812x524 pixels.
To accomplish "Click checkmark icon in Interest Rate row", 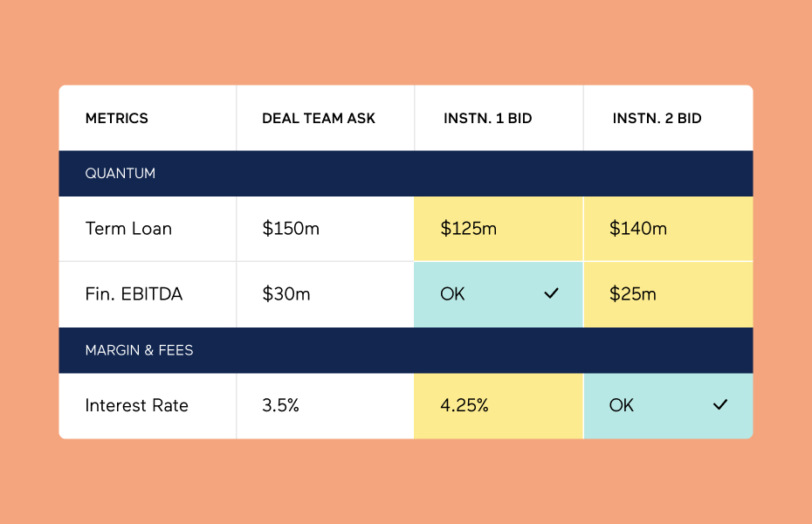I will pos(720,405).
